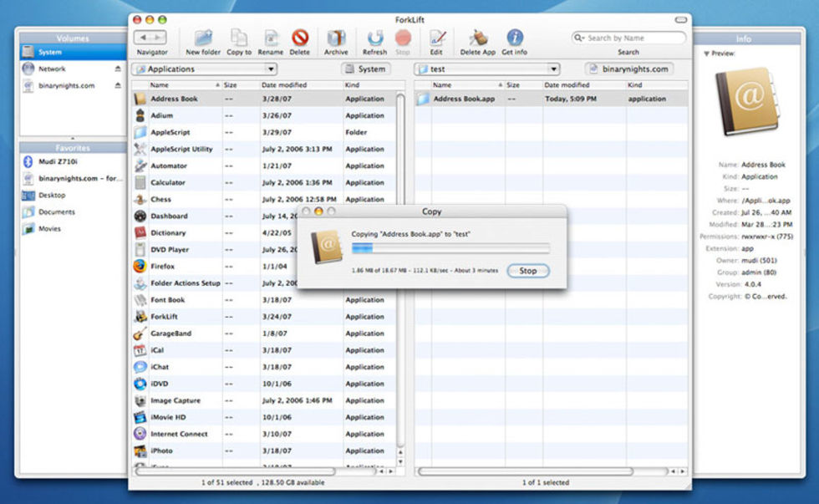Click the Rename toolbar icon
This screenshot has width=819, height=504.
click(x=271, y=38)
